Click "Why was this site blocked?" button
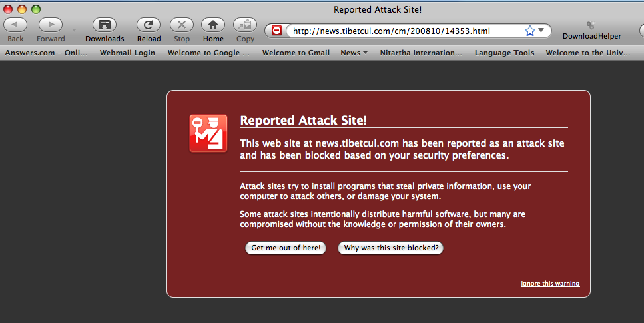Viewport: 644px width, 323px height. (391, 248)
